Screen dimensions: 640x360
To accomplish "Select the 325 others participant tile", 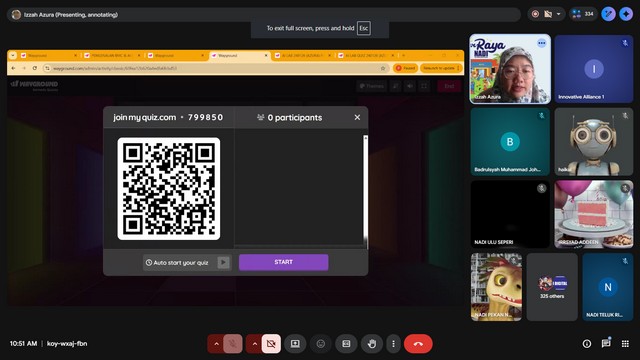I will point(552,287).
